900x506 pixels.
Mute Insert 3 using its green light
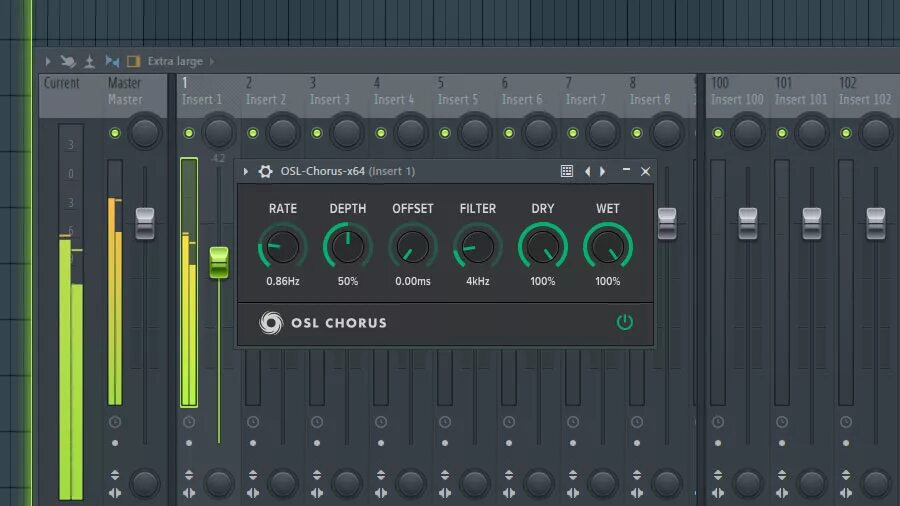click(317, 133)
